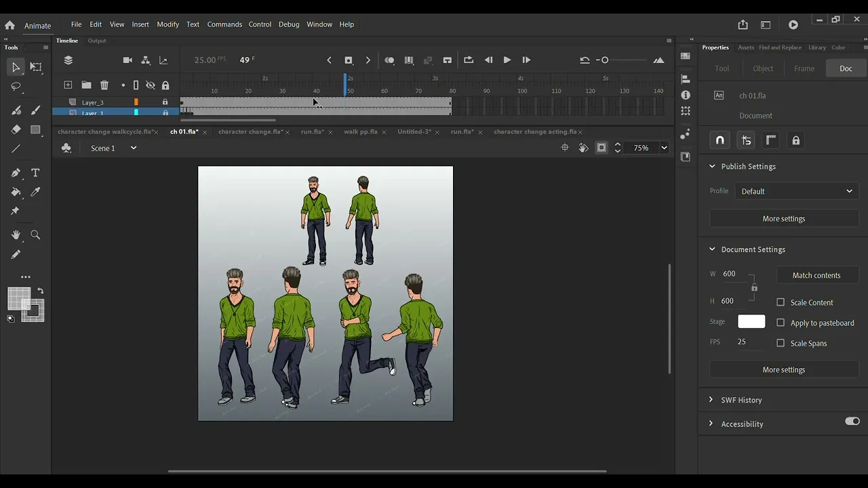Open the stage zoom percentage dropdown

[x=664, y=148]
